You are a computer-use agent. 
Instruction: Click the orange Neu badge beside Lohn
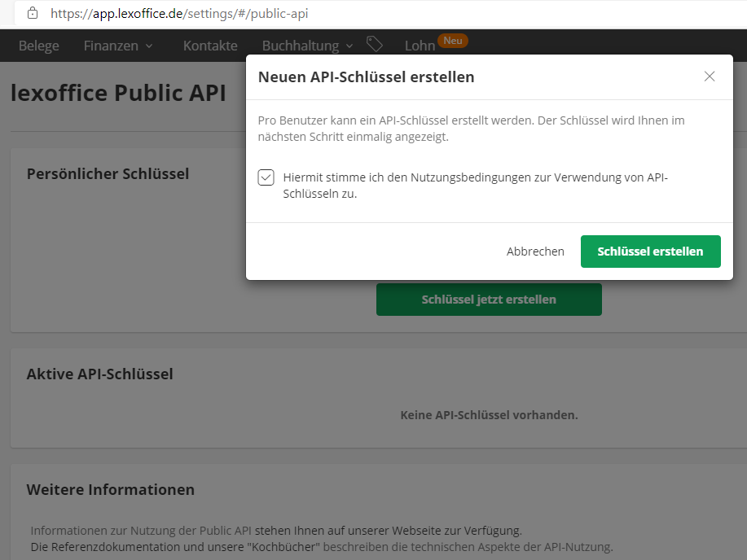[453, 40]
